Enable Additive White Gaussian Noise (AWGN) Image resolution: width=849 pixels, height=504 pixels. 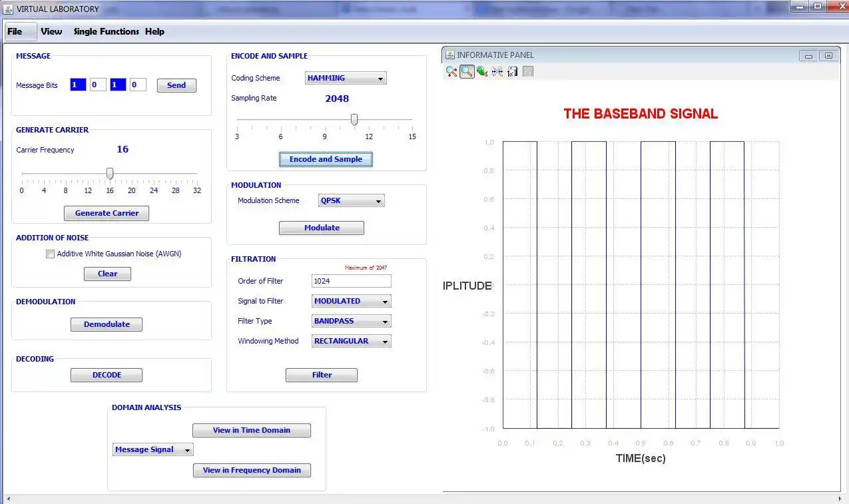click(50, 254)
